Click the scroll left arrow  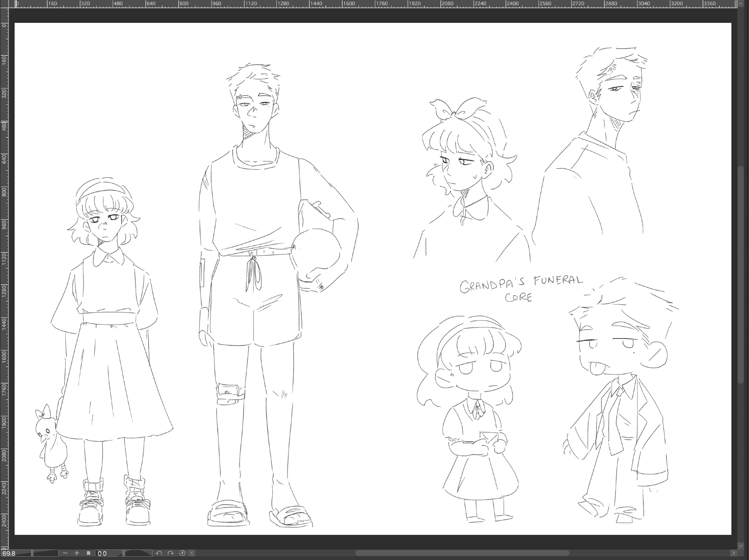point(192,553)
